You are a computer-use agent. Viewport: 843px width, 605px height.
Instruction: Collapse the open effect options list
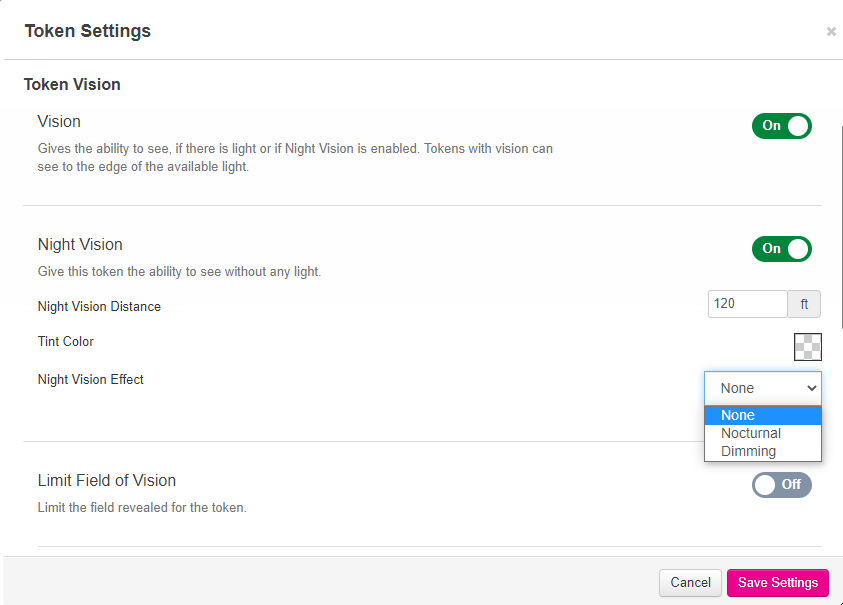click(x=762, y=388)
